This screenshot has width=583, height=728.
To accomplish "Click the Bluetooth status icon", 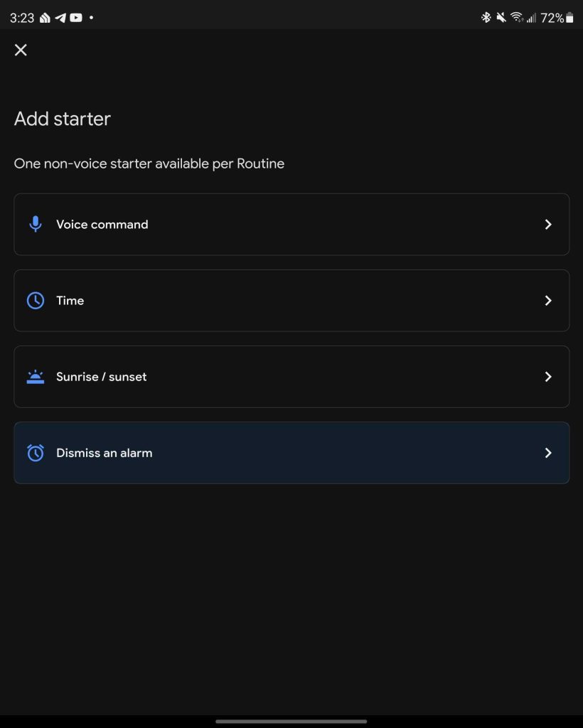I will pos(486,18).
